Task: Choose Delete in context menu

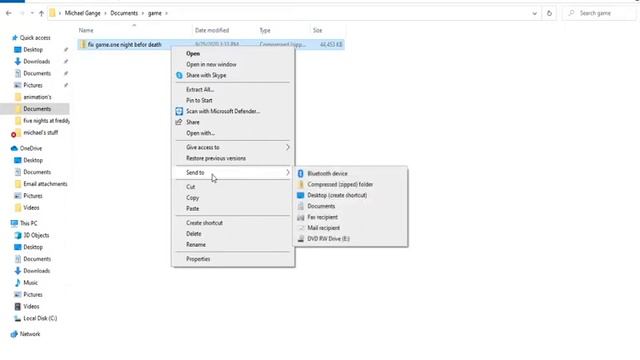Action: coord(194,234)
